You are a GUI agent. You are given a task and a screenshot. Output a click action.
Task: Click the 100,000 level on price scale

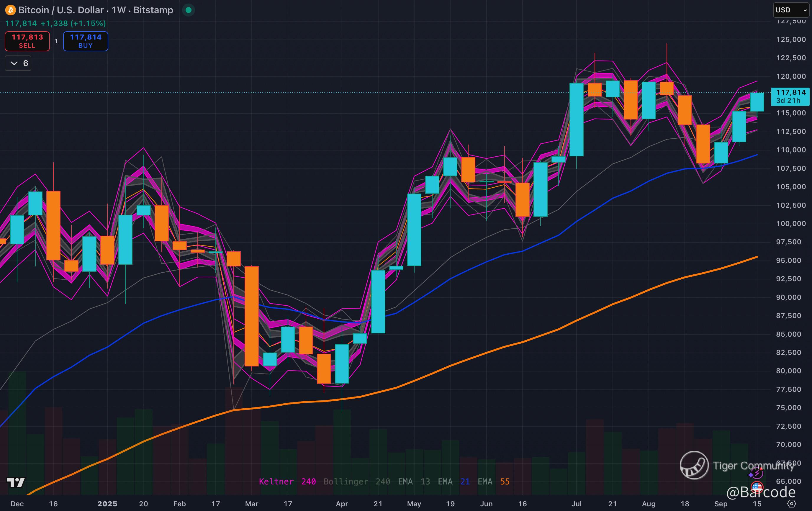pyautogui.click(x=791, y=223)
